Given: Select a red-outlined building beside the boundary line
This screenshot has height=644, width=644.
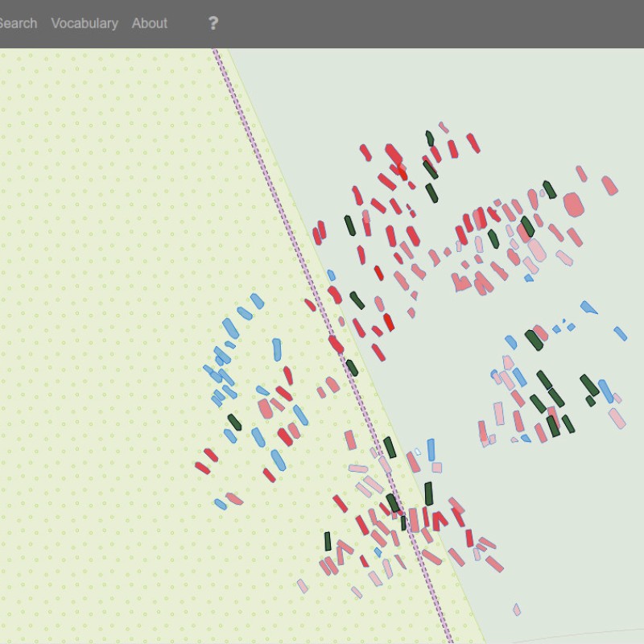Looking at the screenshot, I should click(336, 344).
